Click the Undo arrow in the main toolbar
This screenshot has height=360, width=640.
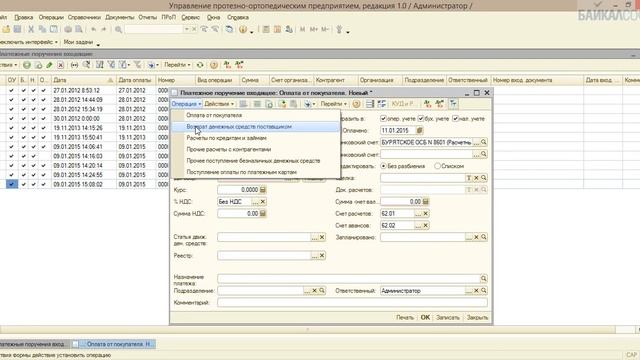click(x=93, y=29)
